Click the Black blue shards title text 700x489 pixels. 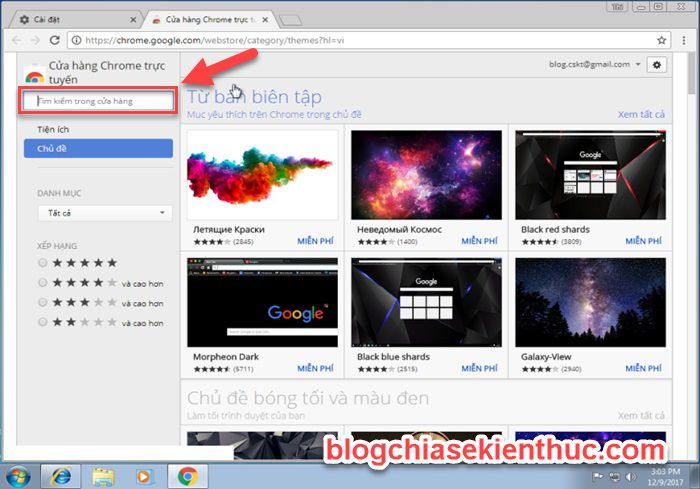point(393,357)
